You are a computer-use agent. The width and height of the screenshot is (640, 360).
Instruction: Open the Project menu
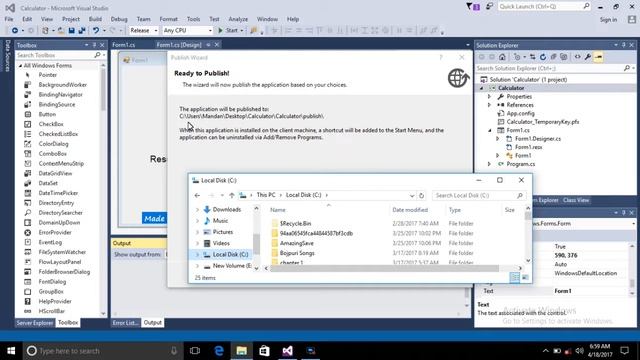pyautogui.click(x=71, y=19)
